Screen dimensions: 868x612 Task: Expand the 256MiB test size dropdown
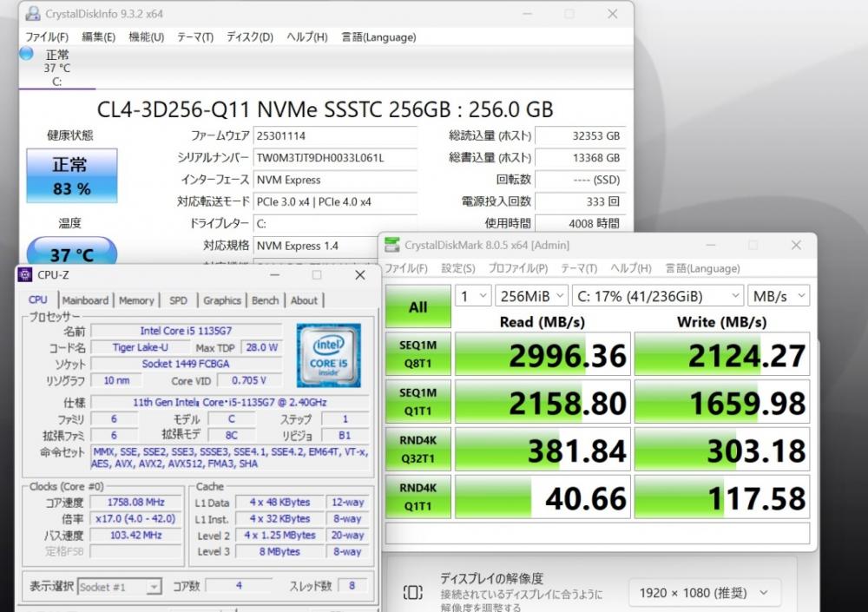[531, 296]
